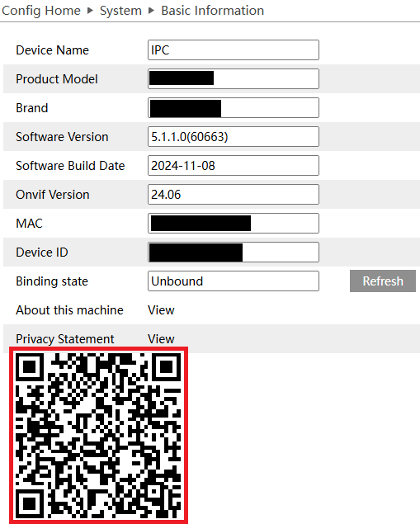
Task: Click the Brand field
Action: click(x=234, y=107)
